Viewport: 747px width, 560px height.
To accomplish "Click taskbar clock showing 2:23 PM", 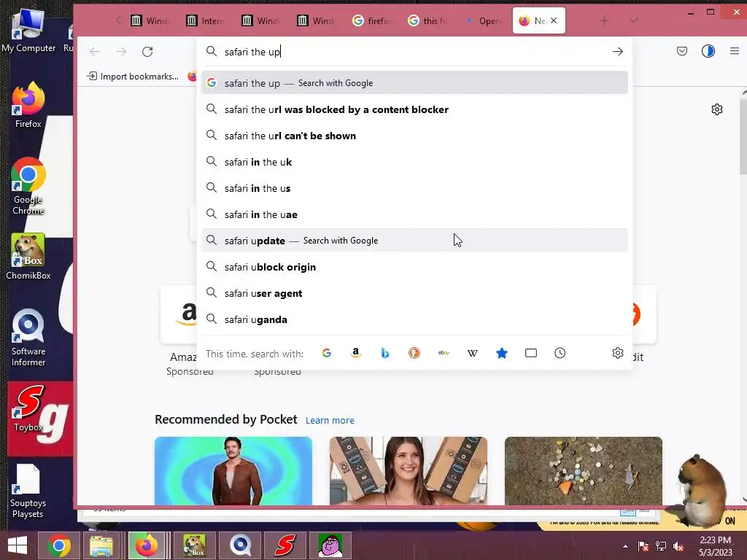I will tap(715, 546).
